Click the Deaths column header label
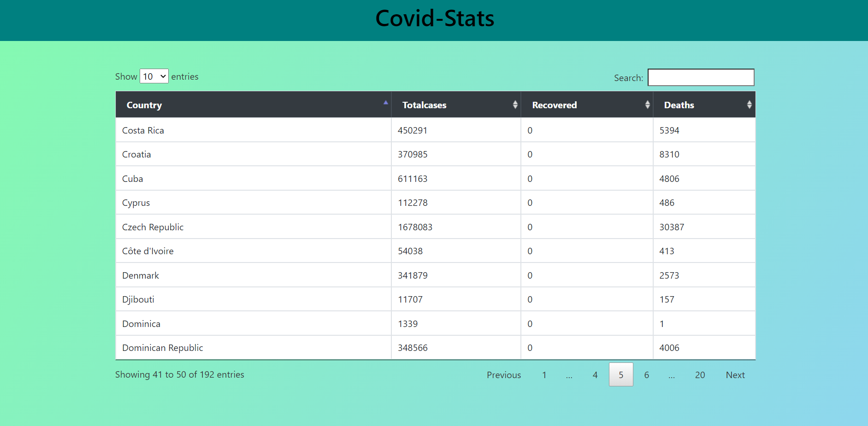Viewport: 868px width, 426px height. (x=679, y=105)
